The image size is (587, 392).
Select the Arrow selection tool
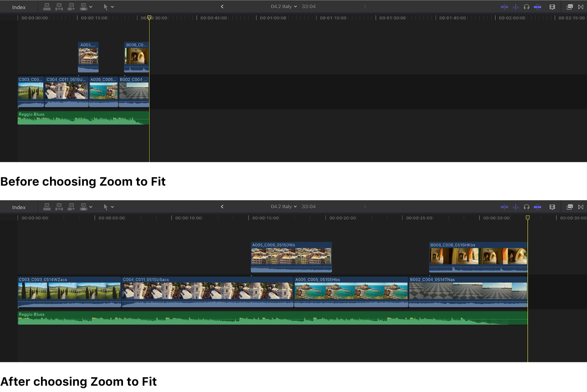[x=106, y=6]
